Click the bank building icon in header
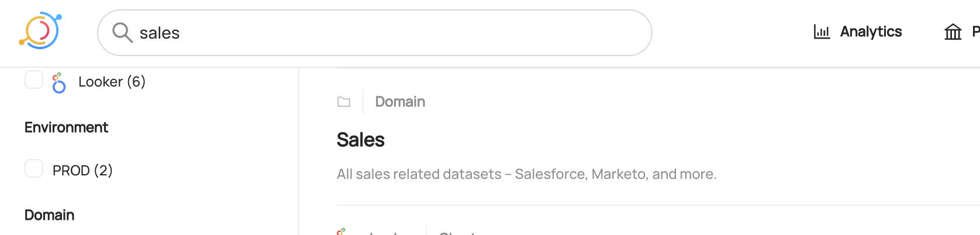This screenshot has height=235, width=980. [953, 32]
